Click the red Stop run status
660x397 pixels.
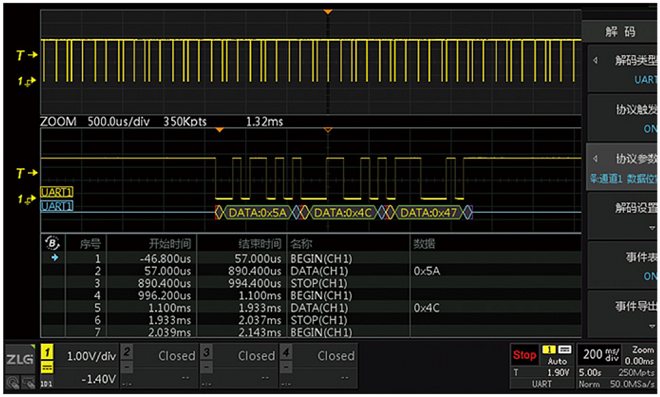pyautogui.click(x=524, y=355)
